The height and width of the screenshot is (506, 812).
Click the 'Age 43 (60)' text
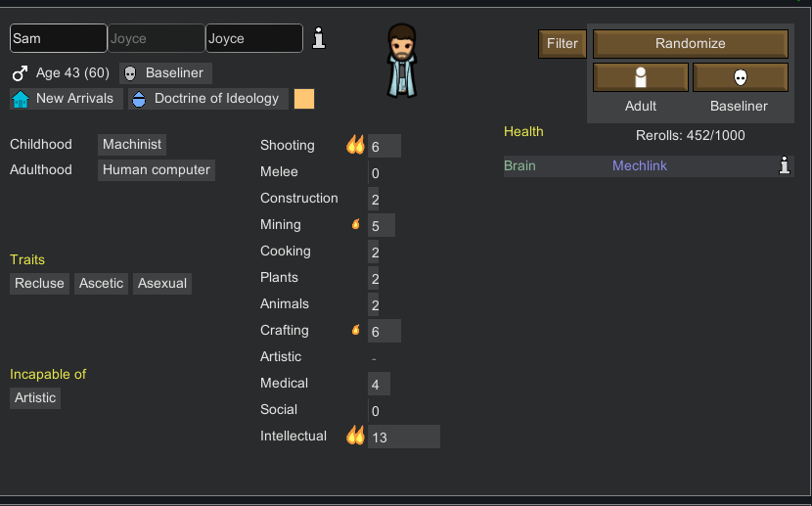(x=72, y=73)
